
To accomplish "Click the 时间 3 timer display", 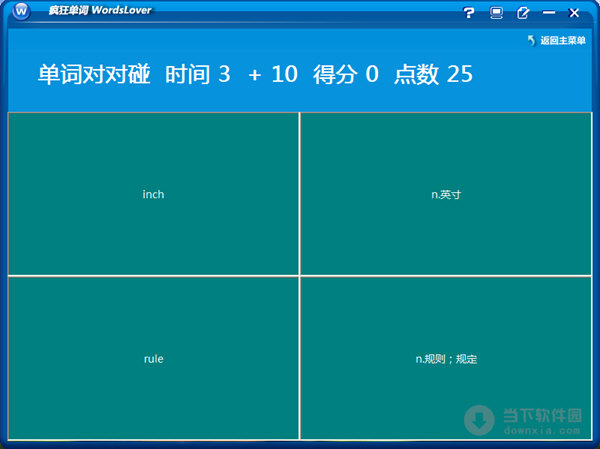I will click(x=197, y=75).
